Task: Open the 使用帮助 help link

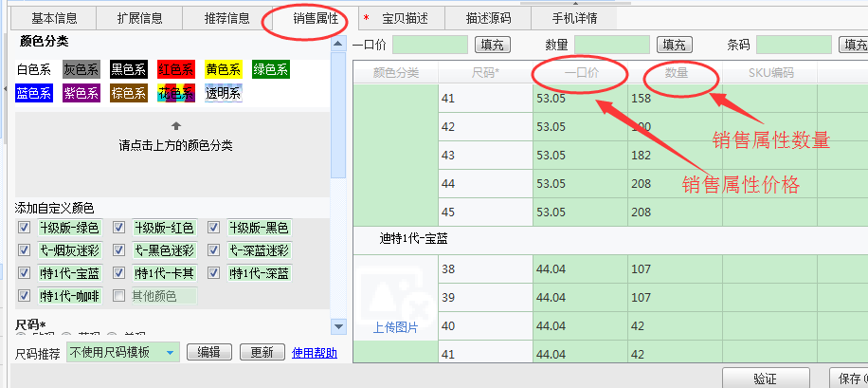Action: (x=315, y=353)
